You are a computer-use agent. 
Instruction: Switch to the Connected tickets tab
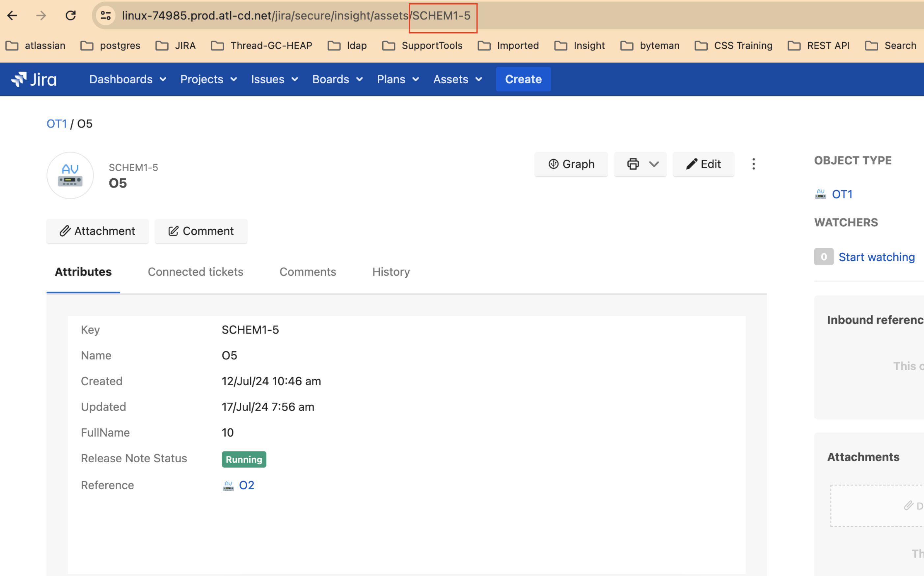coord(195,272)
